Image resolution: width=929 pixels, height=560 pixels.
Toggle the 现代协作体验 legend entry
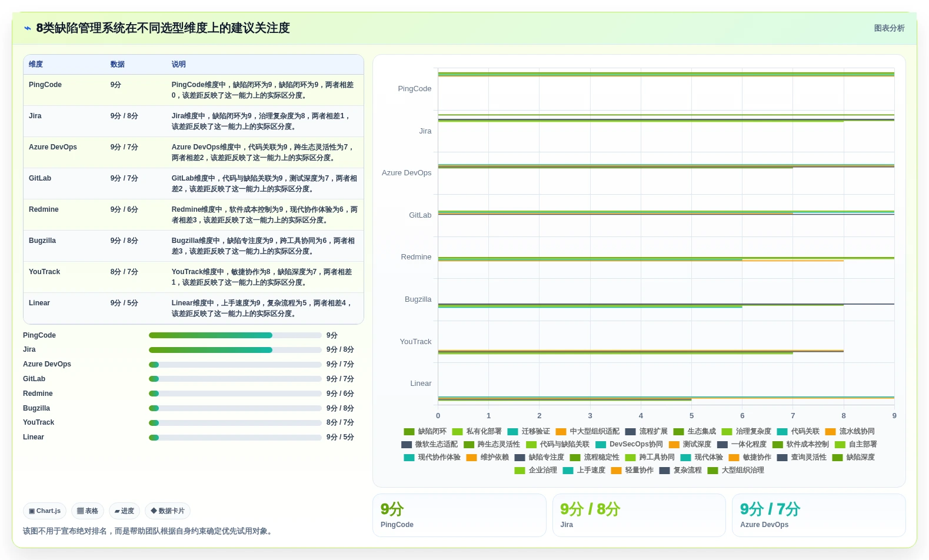[432, 458]
